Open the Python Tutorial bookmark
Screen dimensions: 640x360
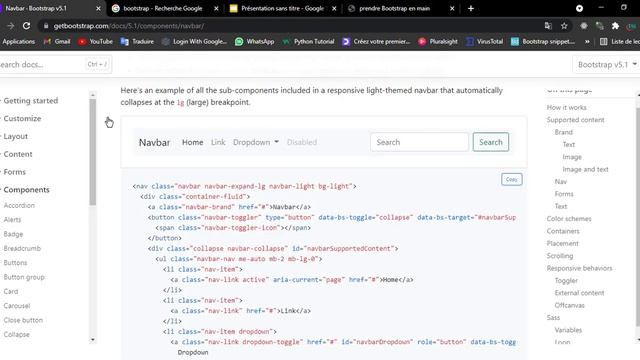pyautogui.click(x=309, y=41)
